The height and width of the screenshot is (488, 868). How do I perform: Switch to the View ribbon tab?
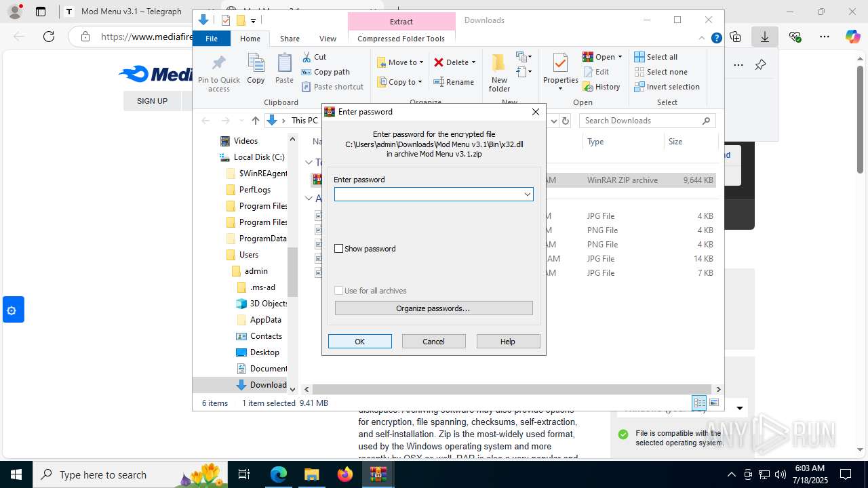(328, 39)
